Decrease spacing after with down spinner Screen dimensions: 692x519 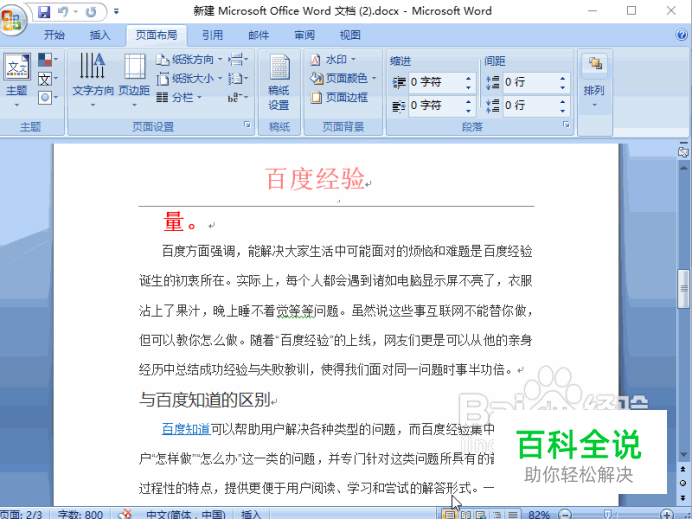(563, 110)
